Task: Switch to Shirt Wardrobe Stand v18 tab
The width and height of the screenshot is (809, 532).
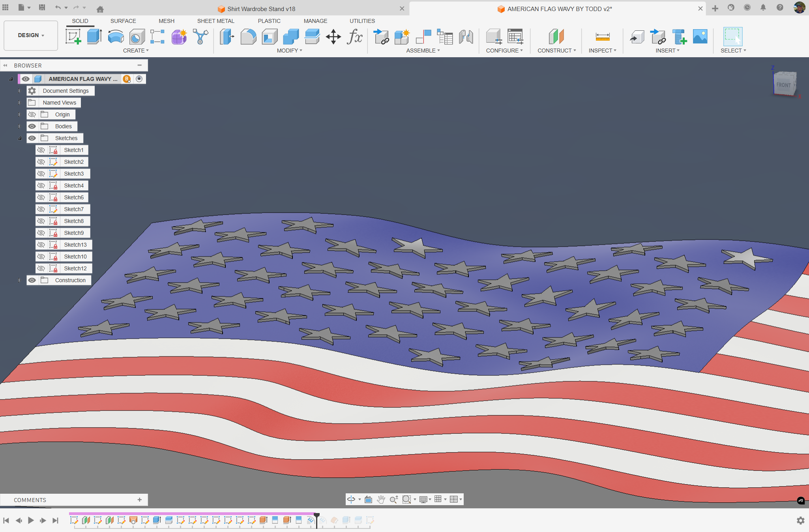Action: 261,9
